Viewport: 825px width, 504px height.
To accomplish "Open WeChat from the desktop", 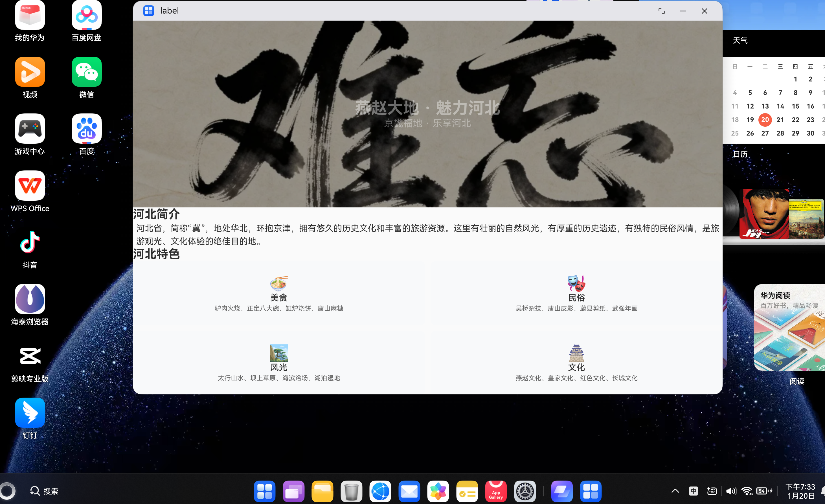I will pyautogui.click(x=86, y=72).
